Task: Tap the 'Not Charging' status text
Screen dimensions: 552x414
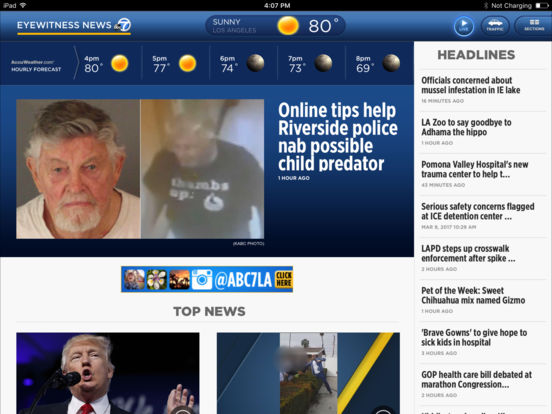Action: (511, 5)
